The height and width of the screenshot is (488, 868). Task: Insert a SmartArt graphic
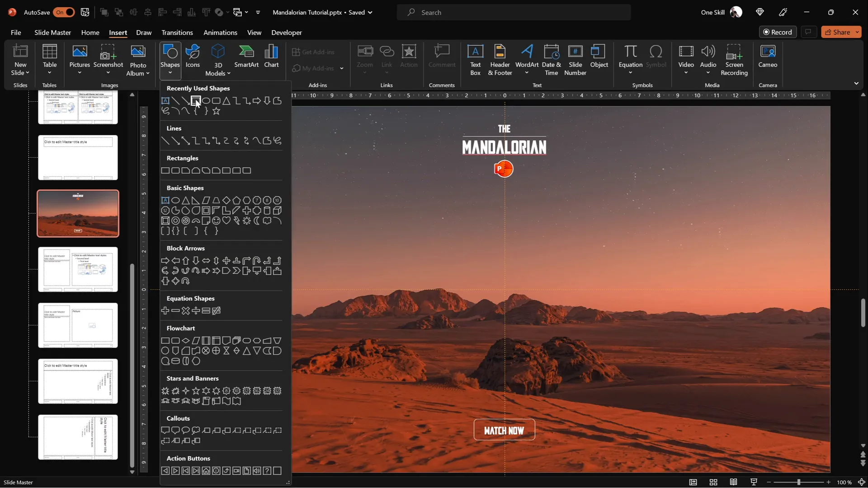246,56
